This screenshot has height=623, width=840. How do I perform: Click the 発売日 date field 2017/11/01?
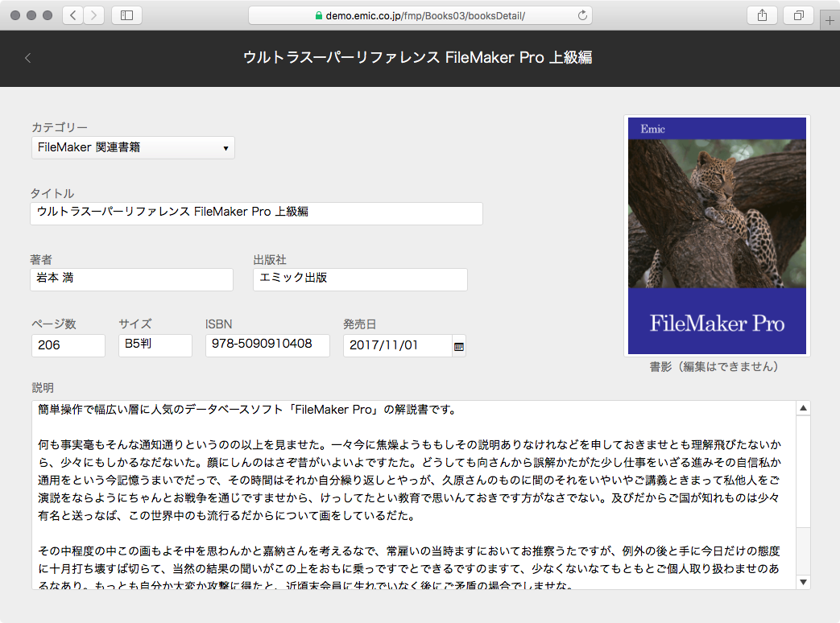click(x=398, y=345)
